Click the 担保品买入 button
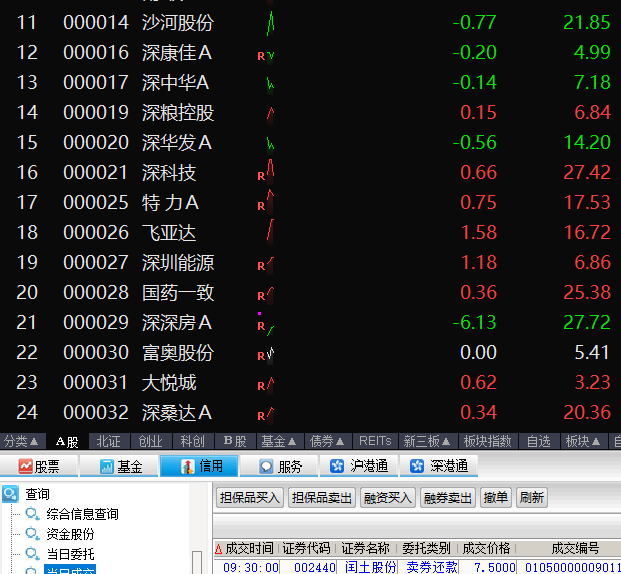Screen dimensions: 621x574 point(250,498)
